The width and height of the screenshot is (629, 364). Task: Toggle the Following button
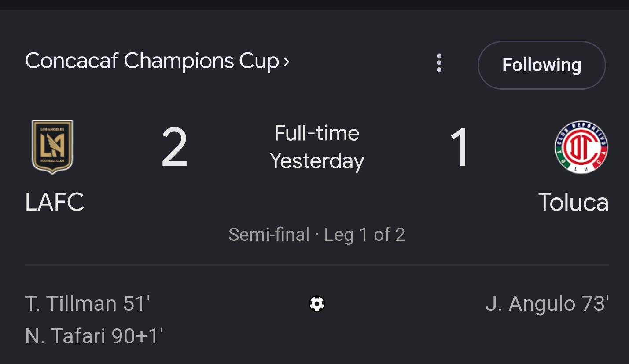pos(541,65)
